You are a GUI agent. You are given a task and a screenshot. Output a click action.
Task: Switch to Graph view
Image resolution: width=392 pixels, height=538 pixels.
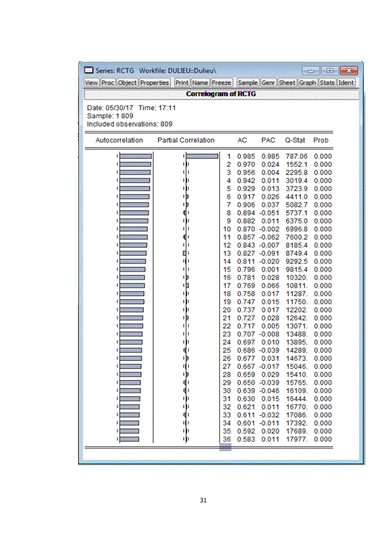point(307,82)
